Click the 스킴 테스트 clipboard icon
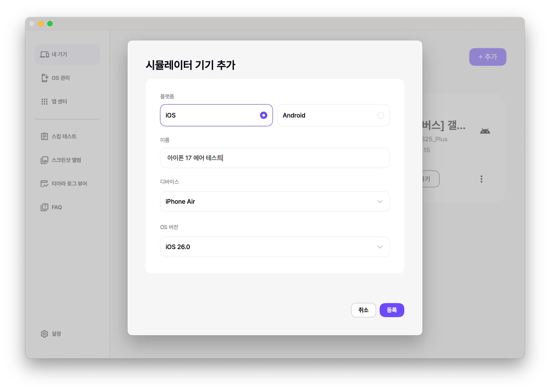Image resolution: width=550 pixels, height=392 pixels. pos(44,136)
